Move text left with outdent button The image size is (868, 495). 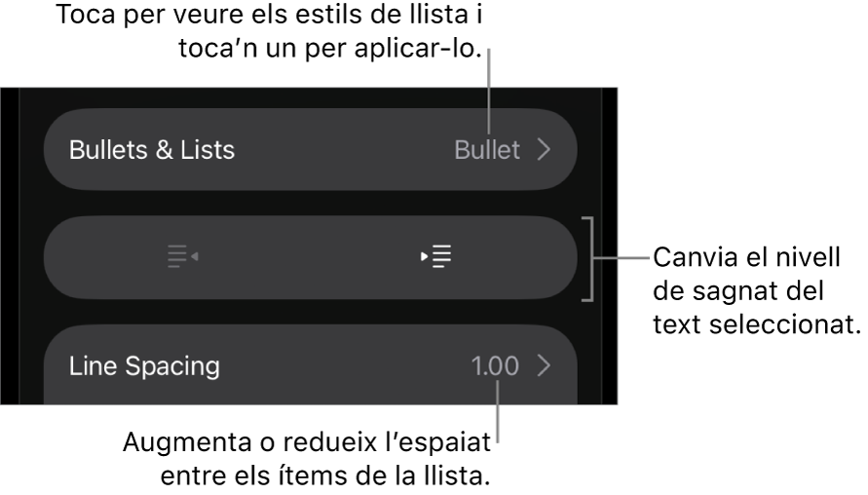(182, 256)
